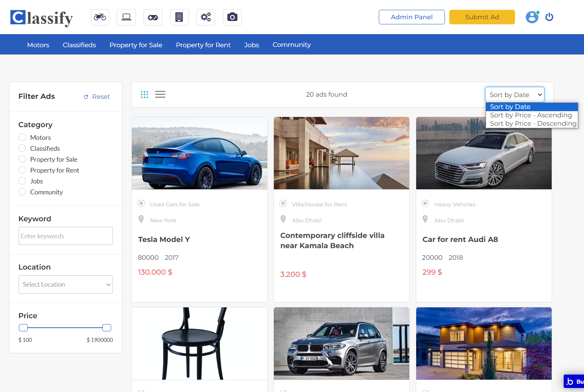
Task: Open Community in the navigation bar
Action: tap(292, 45)
